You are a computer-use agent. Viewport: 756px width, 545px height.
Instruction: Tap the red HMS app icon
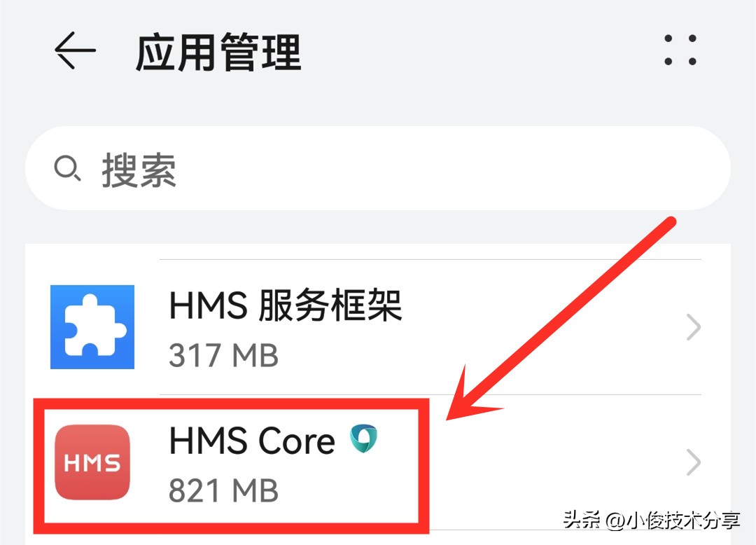(x=92, y=462)
